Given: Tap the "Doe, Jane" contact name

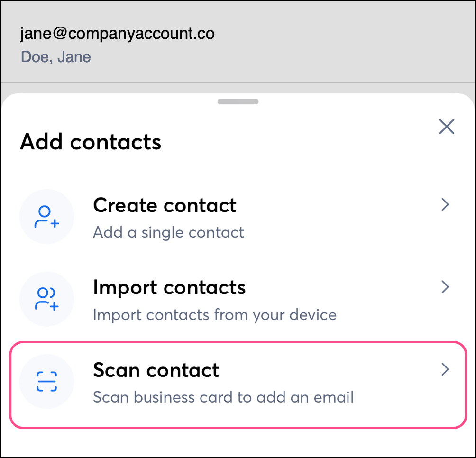Looking at the screenshot, I should [x=56, y=57].
